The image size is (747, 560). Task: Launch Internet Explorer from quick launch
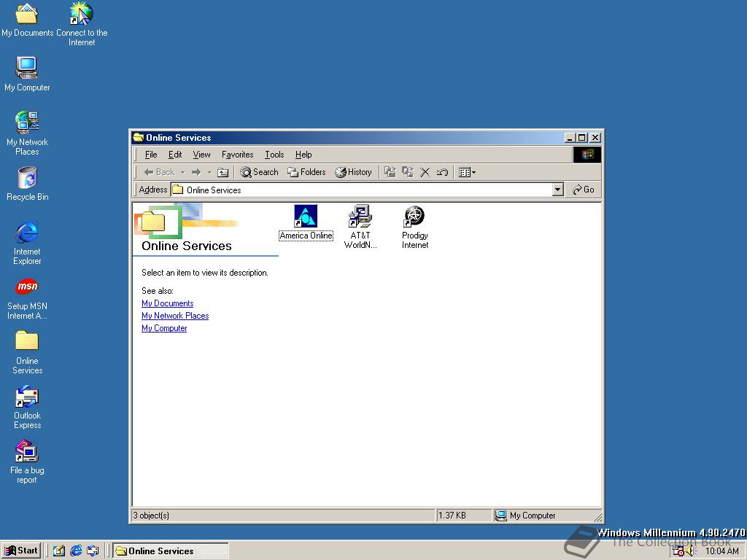76,551
